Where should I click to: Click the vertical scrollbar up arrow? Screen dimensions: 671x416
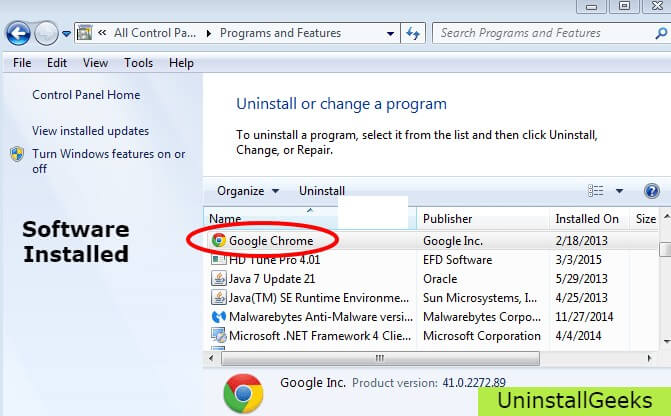tap(666, 217)
